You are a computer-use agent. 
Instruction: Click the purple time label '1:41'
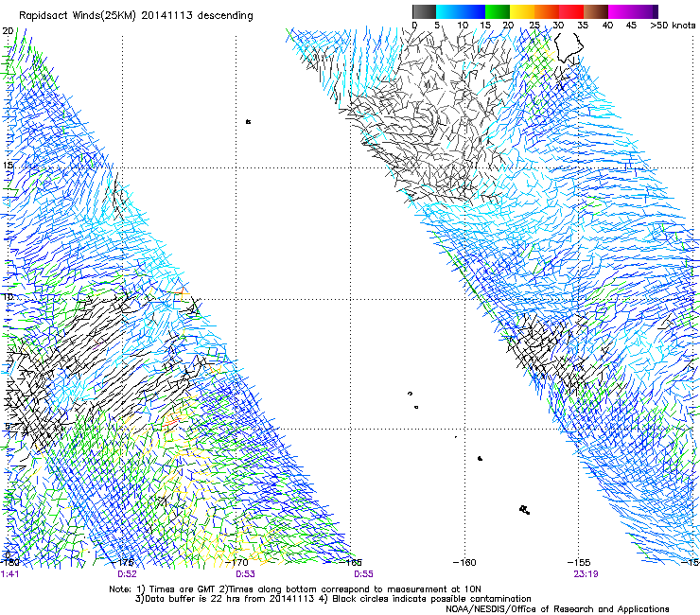[x=9, y=574]
